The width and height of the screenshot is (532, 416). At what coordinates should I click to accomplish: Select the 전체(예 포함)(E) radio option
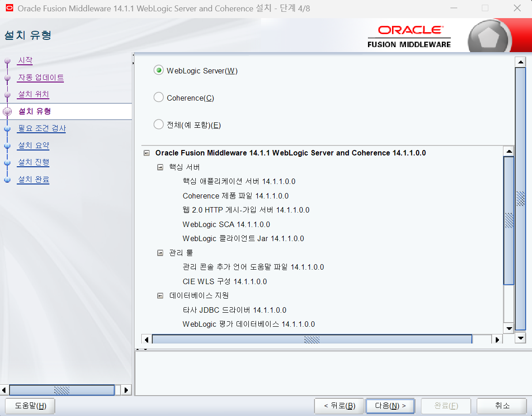coord(159,125)
